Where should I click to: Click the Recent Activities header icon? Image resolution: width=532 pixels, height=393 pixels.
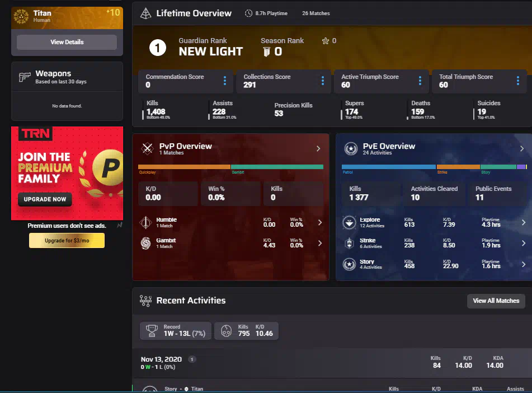(145, 301)
